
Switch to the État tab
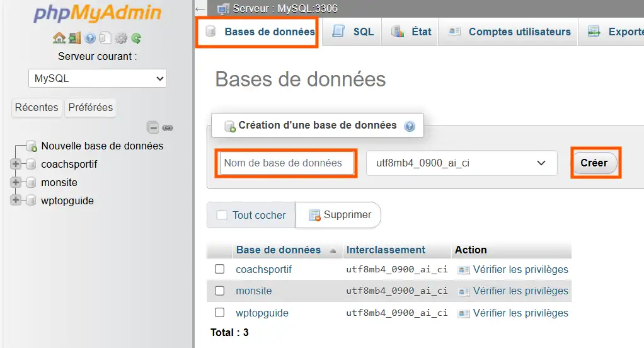point(410,32)
